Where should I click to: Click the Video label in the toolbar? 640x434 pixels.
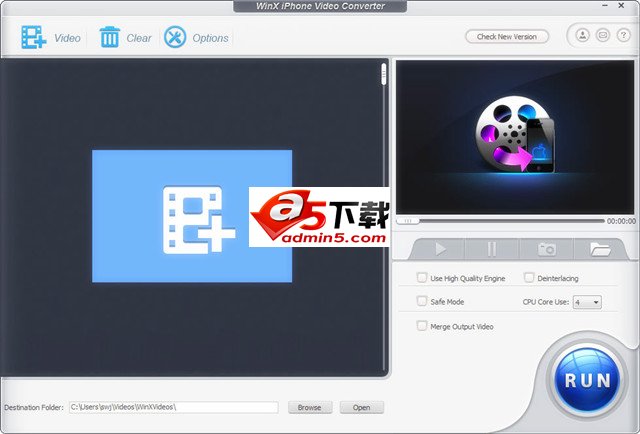point(67,38)
